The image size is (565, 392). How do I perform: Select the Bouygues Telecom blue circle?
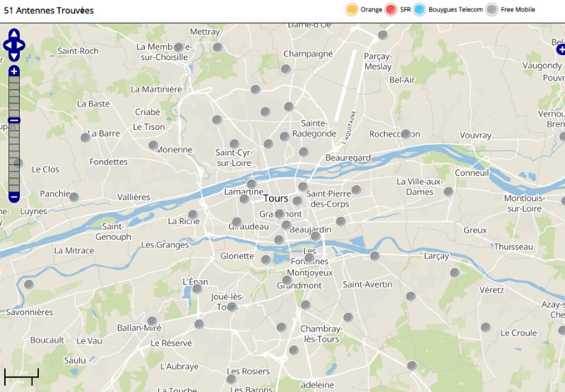tap(420, 10)
